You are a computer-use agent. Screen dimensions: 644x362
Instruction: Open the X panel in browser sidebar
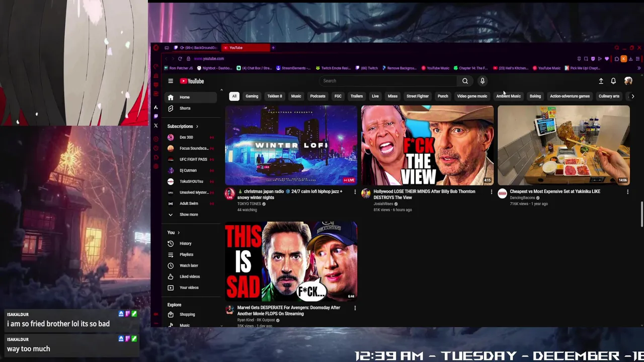coord(155,126)
